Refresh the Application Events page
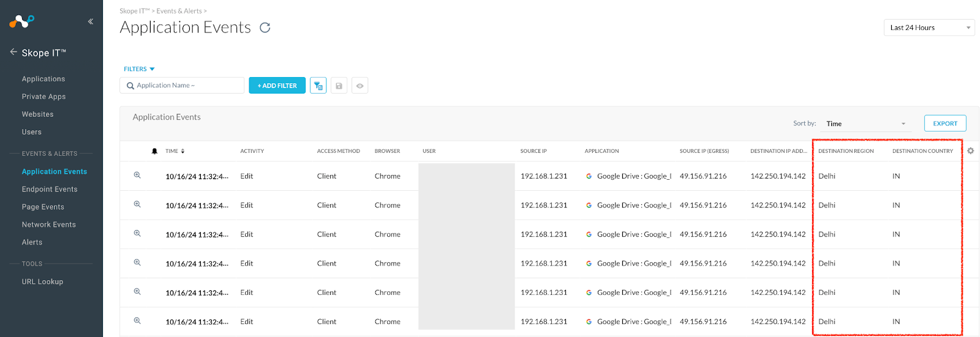 265,28
